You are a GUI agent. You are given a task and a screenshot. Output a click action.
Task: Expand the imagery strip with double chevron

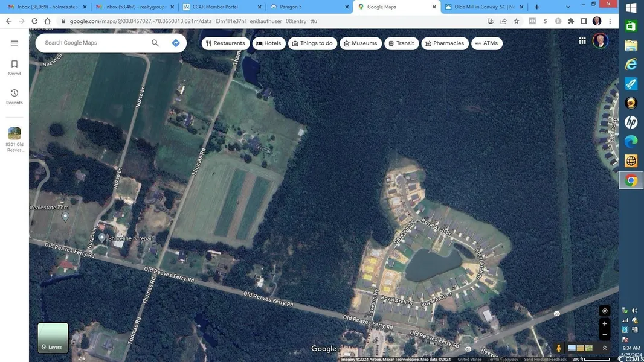pyautogui.click(x=605, y=348)
